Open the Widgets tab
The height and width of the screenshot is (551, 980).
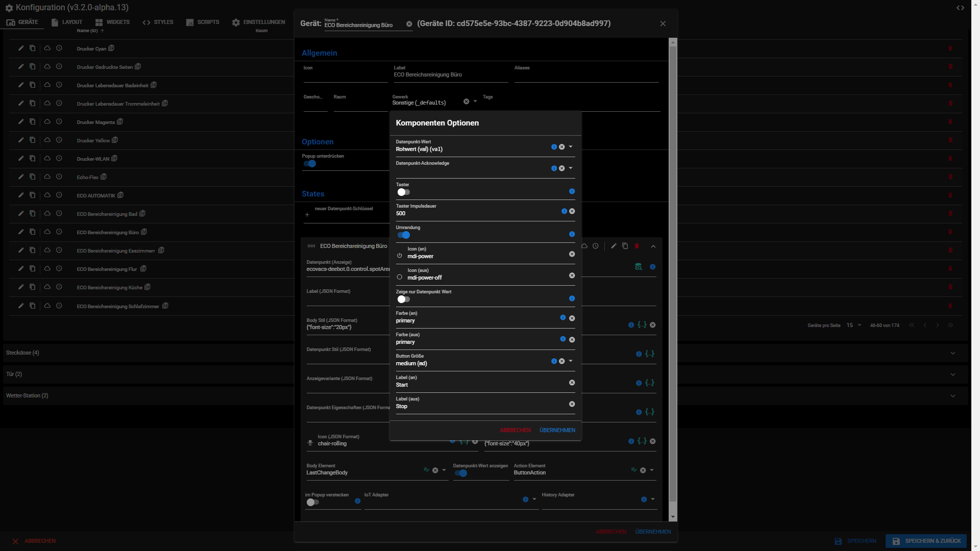tap(112, 22)
